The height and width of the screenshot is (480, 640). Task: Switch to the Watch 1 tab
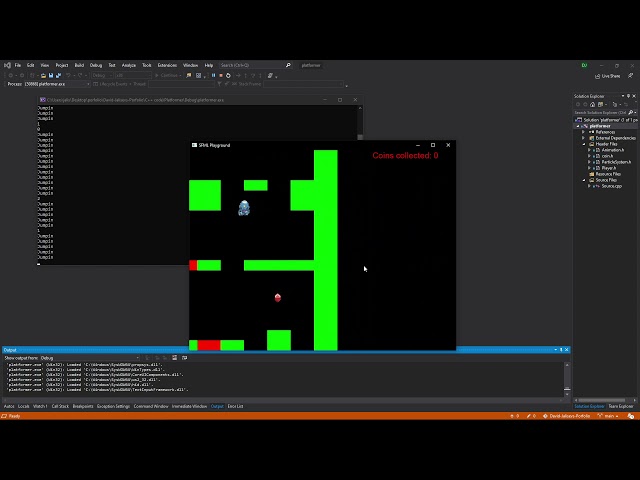(x=40, y=406)
